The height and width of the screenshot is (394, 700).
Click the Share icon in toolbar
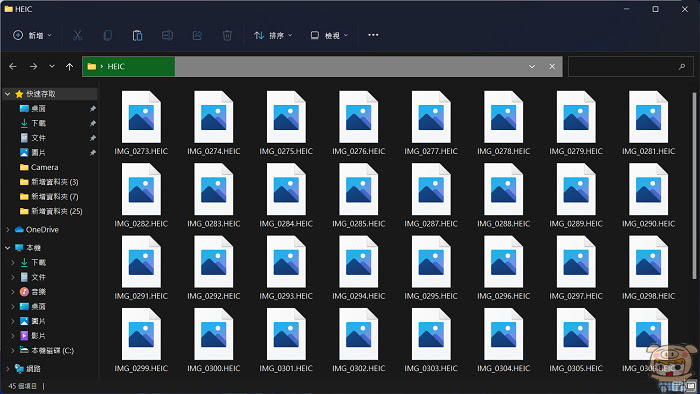[x=197, y=35]
